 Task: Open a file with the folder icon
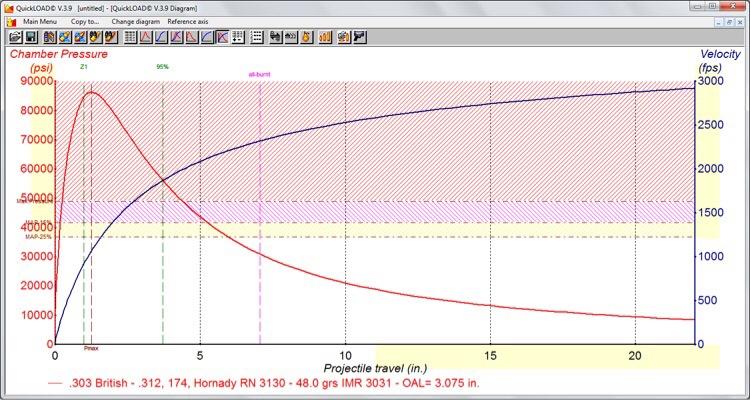(16, 37)
